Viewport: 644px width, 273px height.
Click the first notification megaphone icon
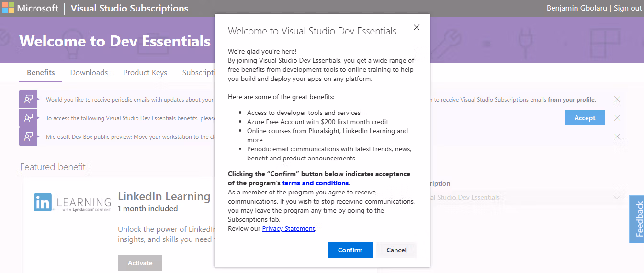click(x=28, y=99)
